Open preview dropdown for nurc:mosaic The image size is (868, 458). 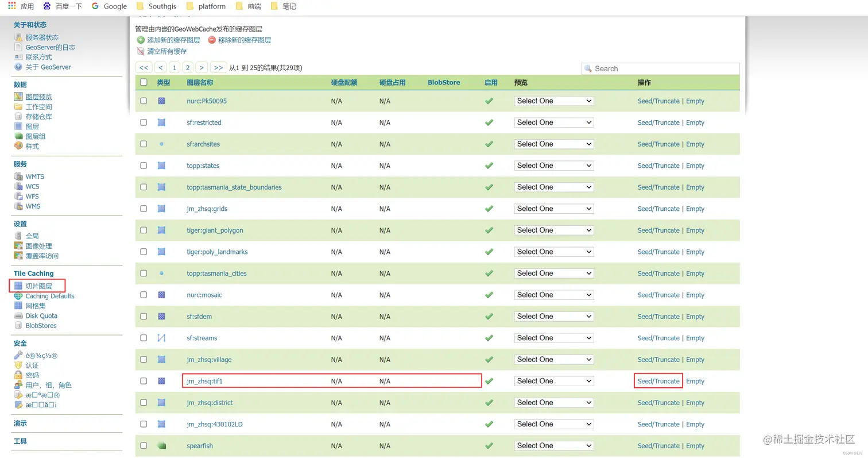coord(553,295)
